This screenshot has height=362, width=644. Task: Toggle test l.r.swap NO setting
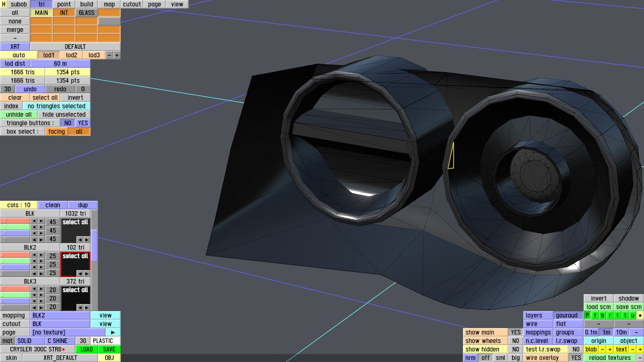tap(576, 349)
